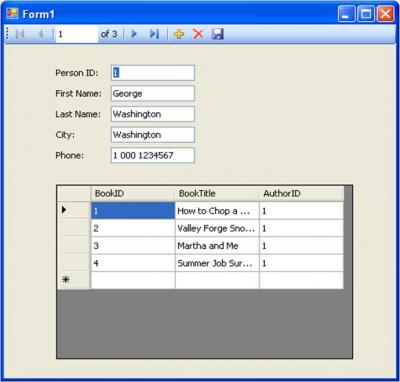Click the Last Name field

(153, 114)
